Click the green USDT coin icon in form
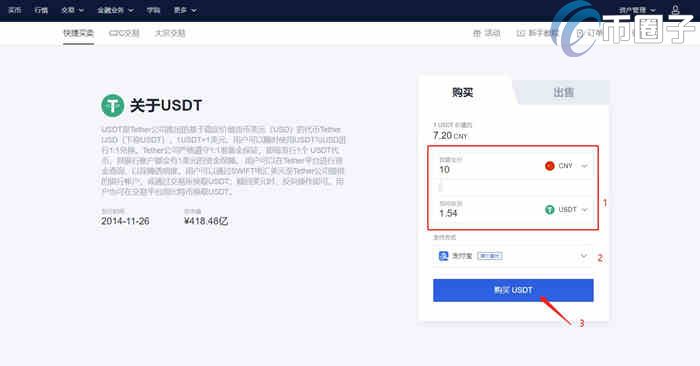 coord(550,209)
